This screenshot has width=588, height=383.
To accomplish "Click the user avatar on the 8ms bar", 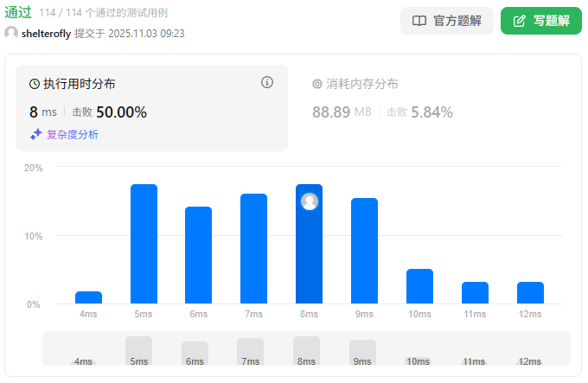I will [310, 201].
